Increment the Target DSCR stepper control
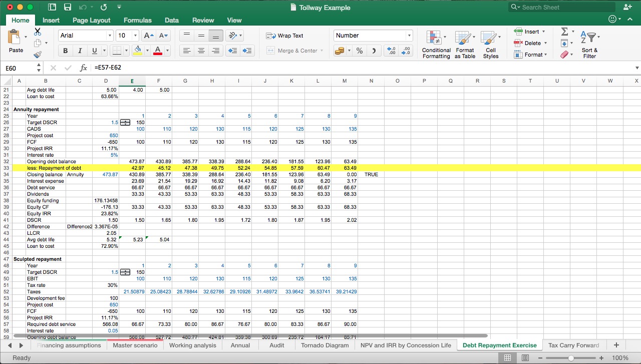Image resolution: width=641 pixels, height=364 pixels. coord(125,121)
